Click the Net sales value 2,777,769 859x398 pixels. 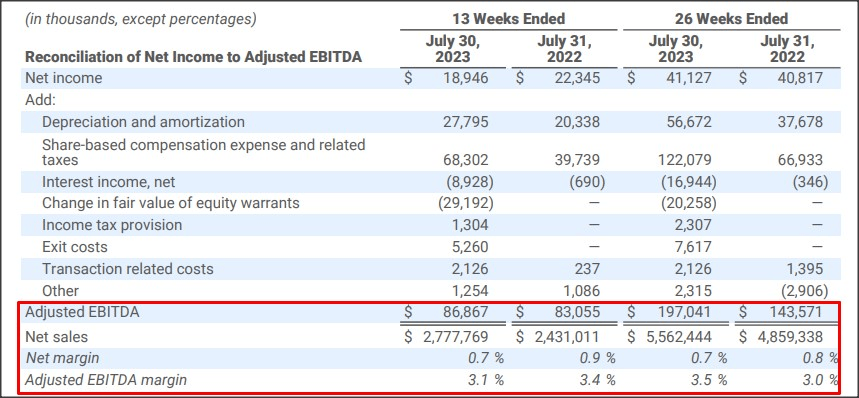click(455, 337)
